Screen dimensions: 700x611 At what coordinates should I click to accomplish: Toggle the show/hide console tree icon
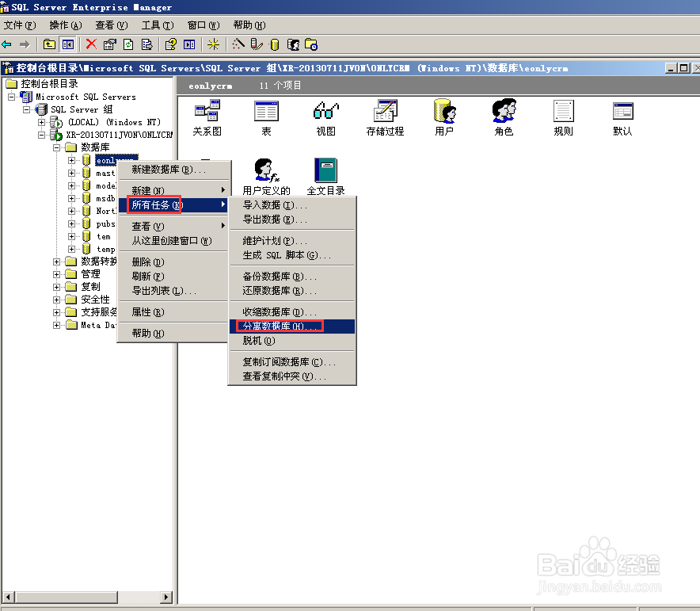coord(68,44)
